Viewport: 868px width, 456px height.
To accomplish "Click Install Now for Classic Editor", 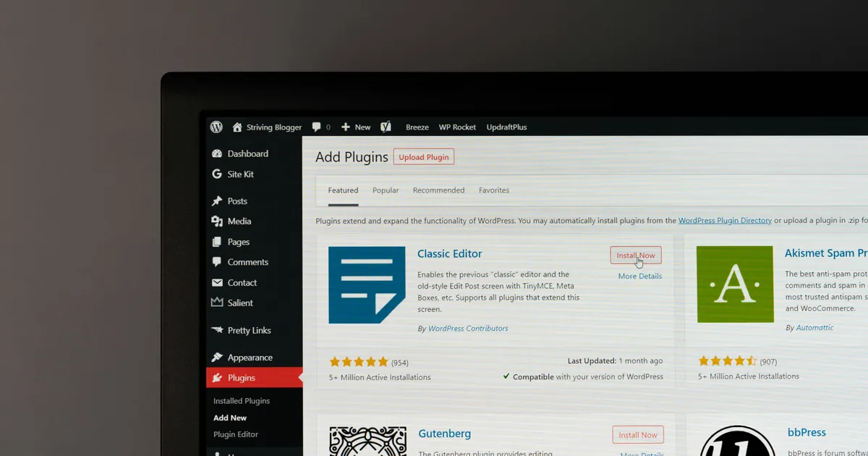I will [636, 256].
